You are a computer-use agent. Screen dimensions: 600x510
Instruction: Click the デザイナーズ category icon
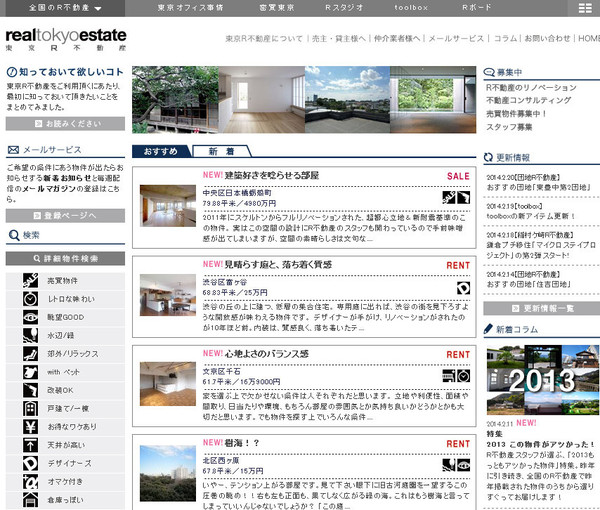coord(29,463)
